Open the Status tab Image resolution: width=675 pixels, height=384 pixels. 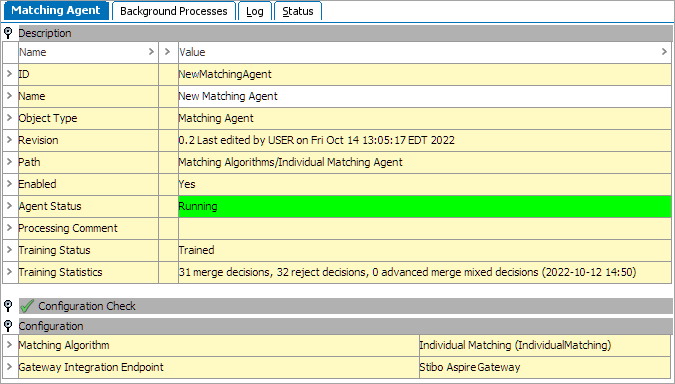297,11
